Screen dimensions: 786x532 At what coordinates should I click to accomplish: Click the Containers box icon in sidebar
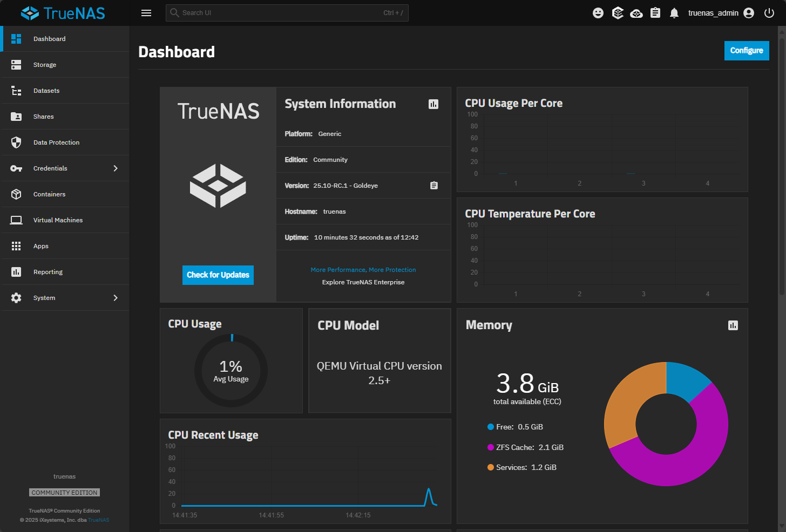tap(16, 194)
